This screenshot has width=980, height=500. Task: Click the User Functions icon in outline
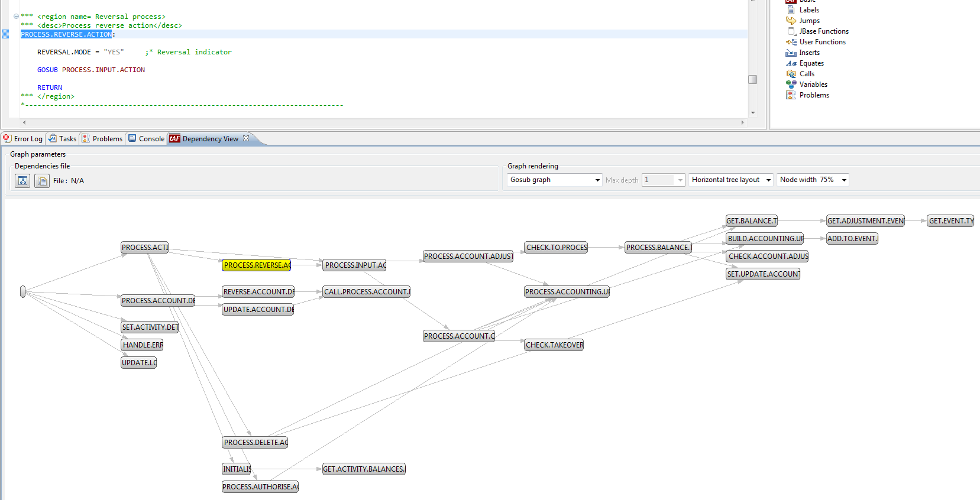click(791, 42)
